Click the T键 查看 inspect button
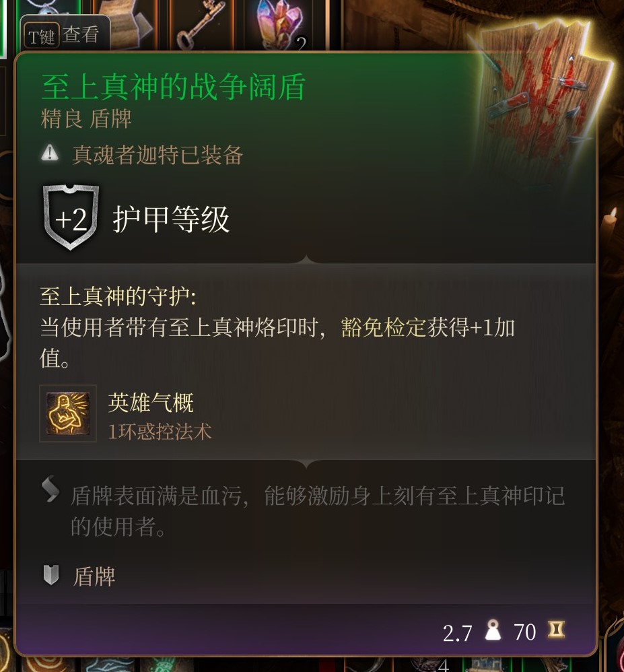The width and height of the screenshot is (624, 672). coord(65,35)
